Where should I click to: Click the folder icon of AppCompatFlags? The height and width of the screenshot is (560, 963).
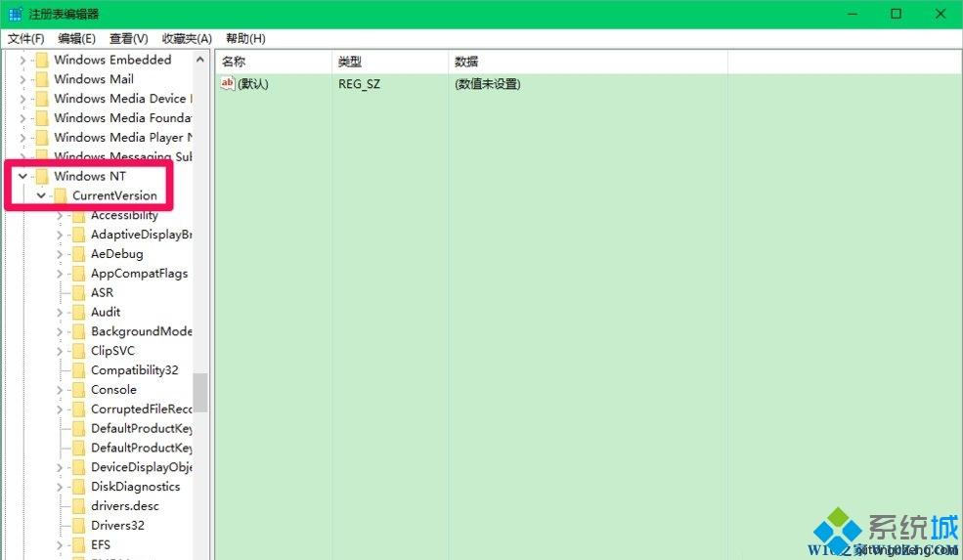pyautogui.click(x=78, y=274)
